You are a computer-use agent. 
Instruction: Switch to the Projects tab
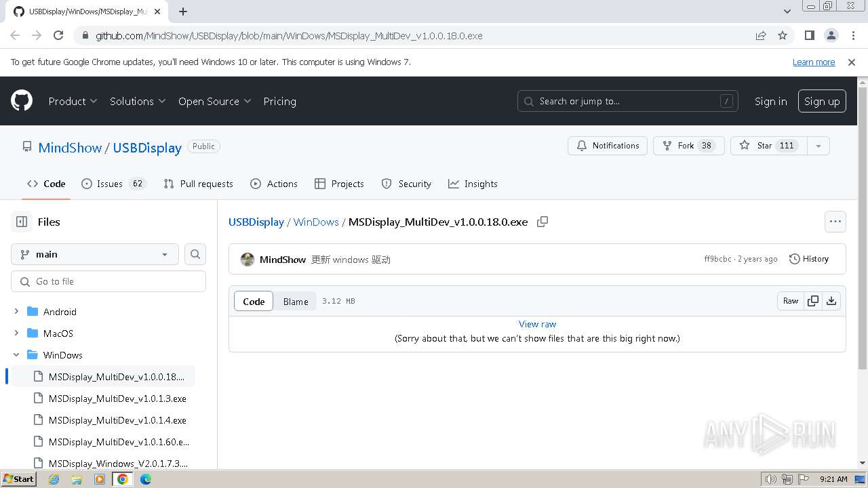pos(339,184)
